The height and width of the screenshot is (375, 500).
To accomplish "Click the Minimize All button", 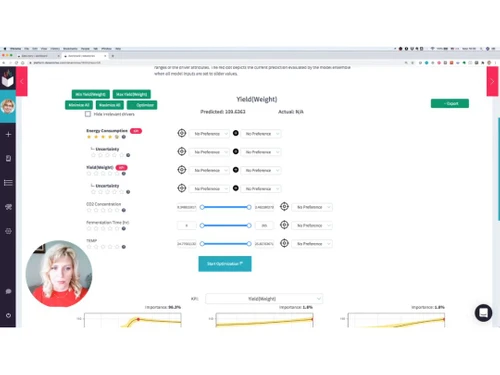I will [x=79, y=105].
